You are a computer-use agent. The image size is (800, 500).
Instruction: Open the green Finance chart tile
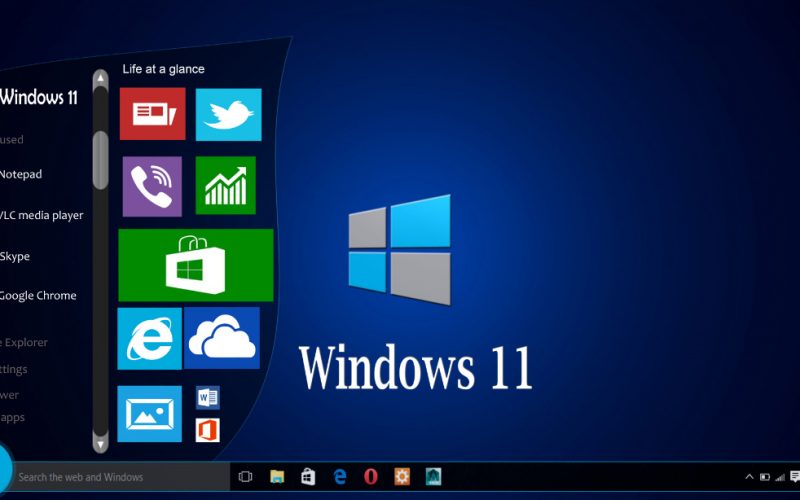pyautogui.click(x=226, y=185)
